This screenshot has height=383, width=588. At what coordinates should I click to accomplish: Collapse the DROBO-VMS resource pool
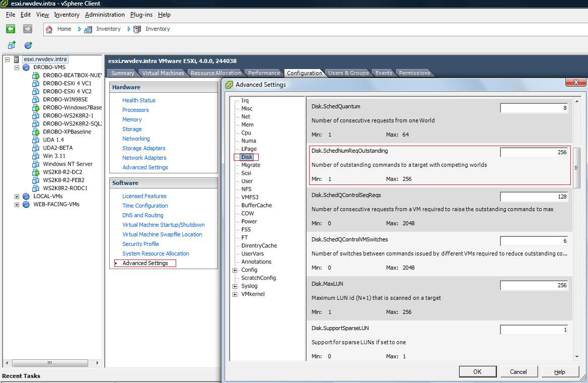point(17,68)
